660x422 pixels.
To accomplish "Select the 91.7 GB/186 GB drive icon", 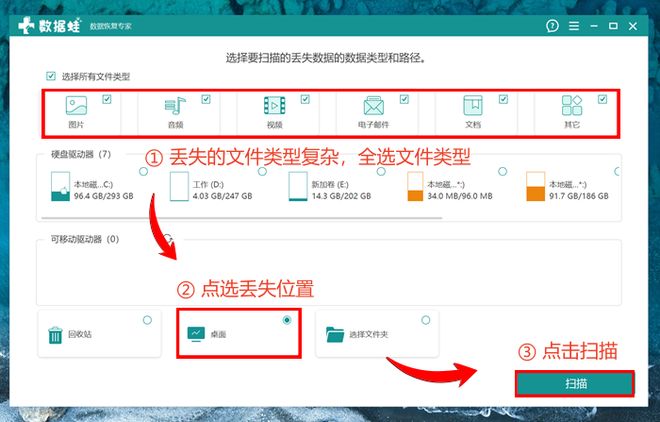I will click(535, 186).
